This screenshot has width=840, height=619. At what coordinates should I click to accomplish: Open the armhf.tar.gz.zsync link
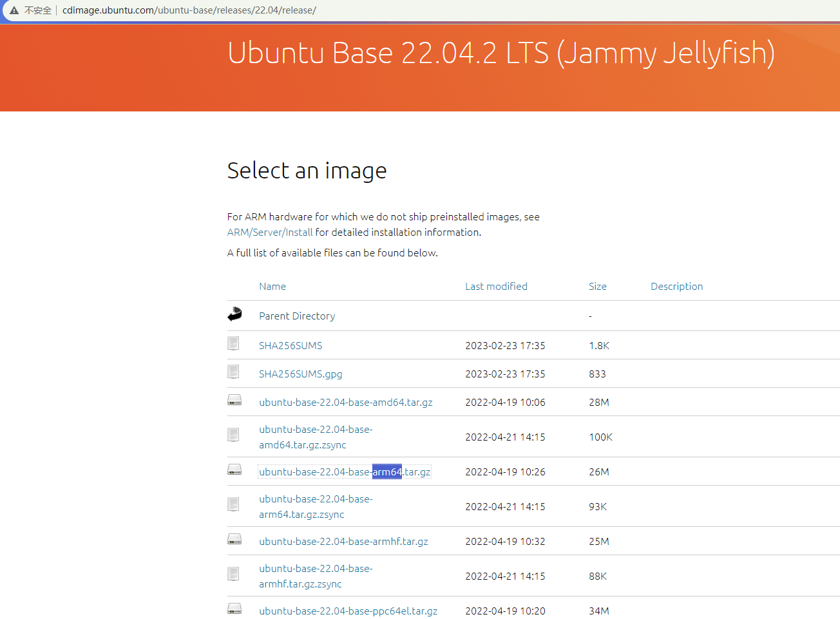[316, 576]
